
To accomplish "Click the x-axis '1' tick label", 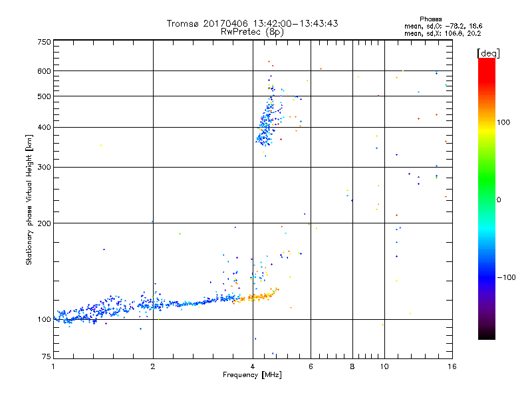I will 53,366.
